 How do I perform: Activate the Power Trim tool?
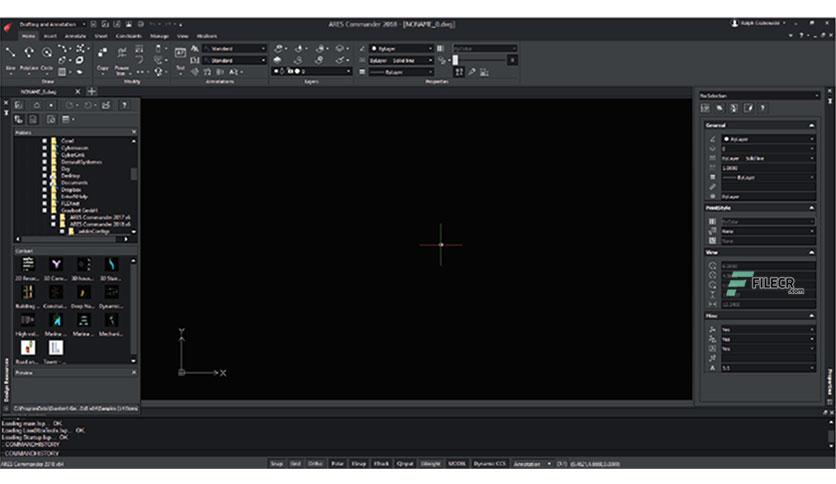coord(122,60)
